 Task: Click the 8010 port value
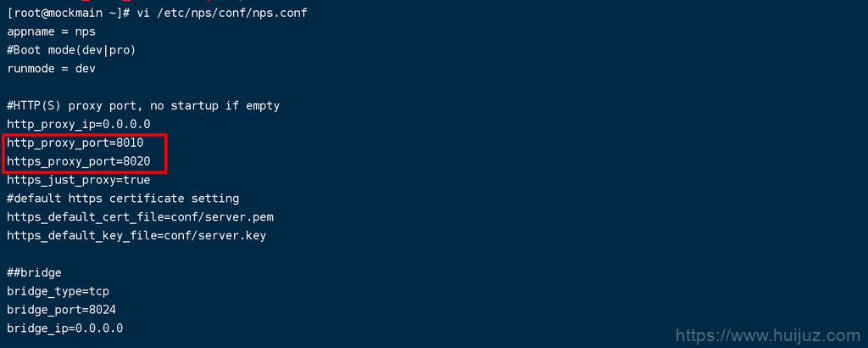click(x=130, y=143)
